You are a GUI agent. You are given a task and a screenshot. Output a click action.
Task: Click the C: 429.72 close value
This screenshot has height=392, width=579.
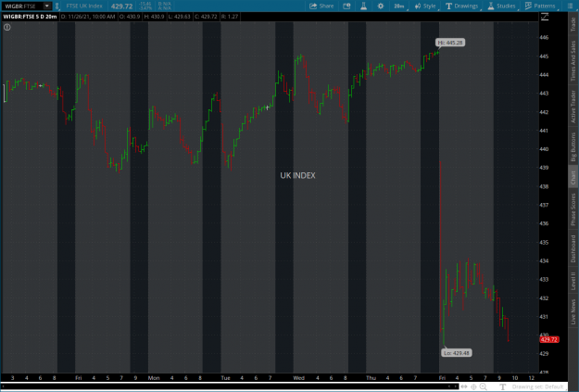click(x=206, y=17)
